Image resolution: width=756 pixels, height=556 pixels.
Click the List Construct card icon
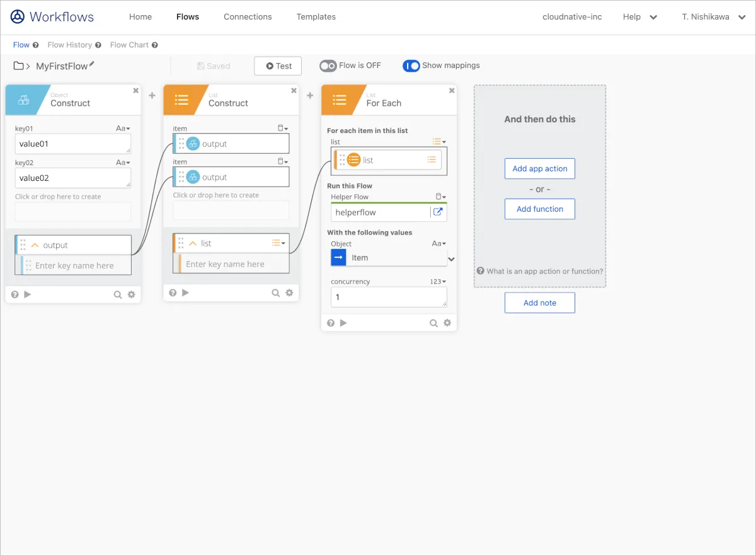click(x=181, y=100)
